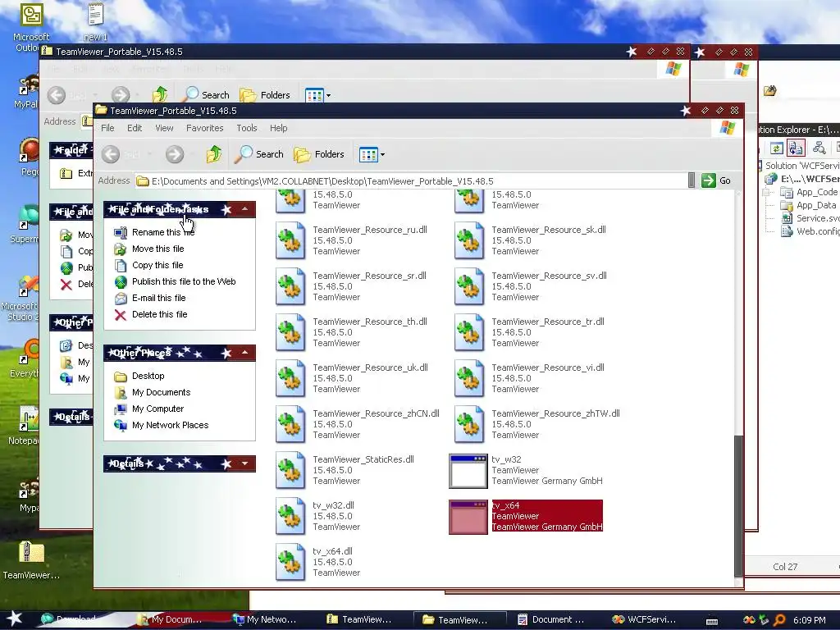Open the Favorites menu
840x630 pixels.
click(x=204, y=128)
